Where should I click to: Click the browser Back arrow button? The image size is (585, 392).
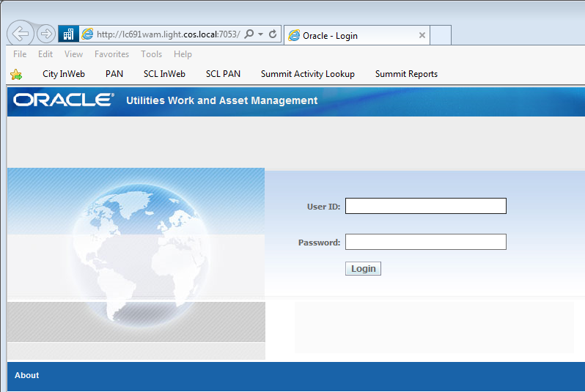pyautogui.click(x=21, y=34)
